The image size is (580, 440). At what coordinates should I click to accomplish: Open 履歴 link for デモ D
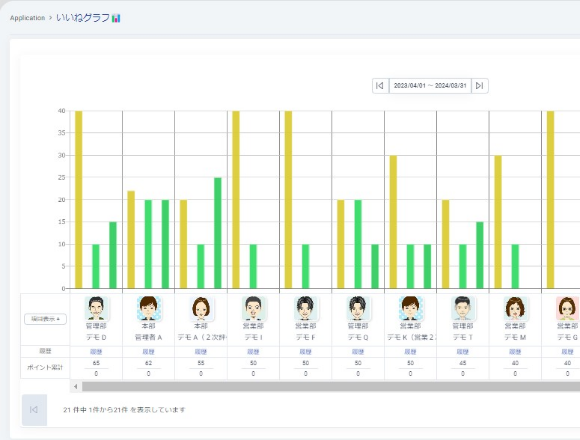pos(96,352)
